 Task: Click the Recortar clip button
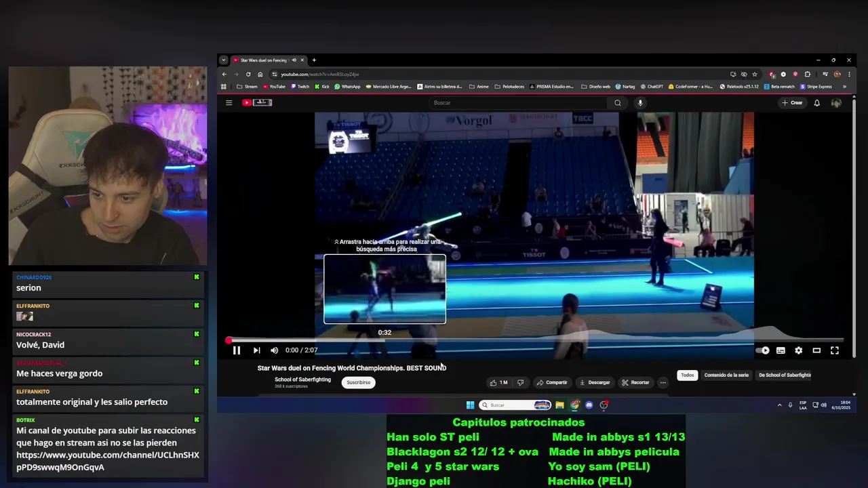pyautogui.click(x=635, y=382)
